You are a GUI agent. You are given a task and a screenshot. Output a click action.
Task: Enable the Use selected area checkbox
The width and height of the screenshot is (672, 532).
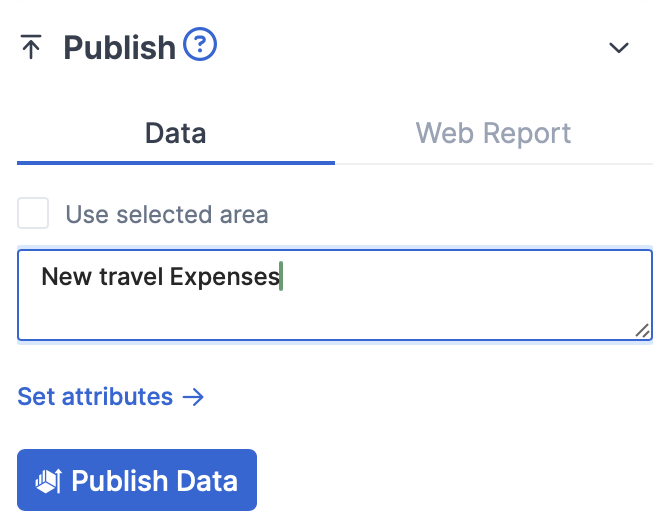pyautogui.click(x=33, y=214)
